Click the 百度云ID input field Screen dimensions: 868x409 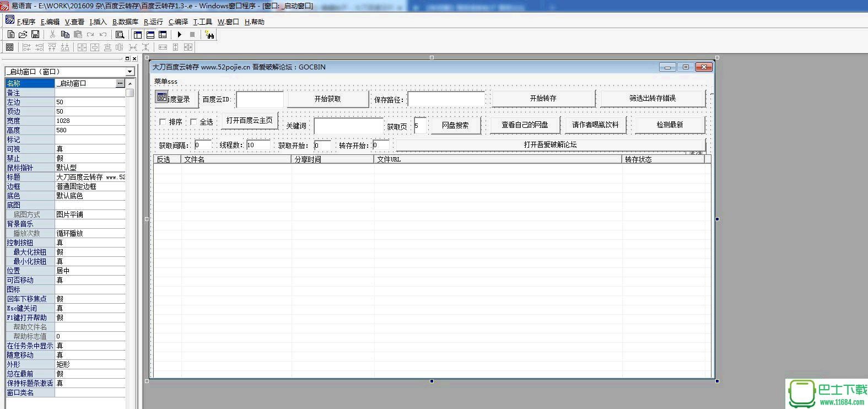260,100
